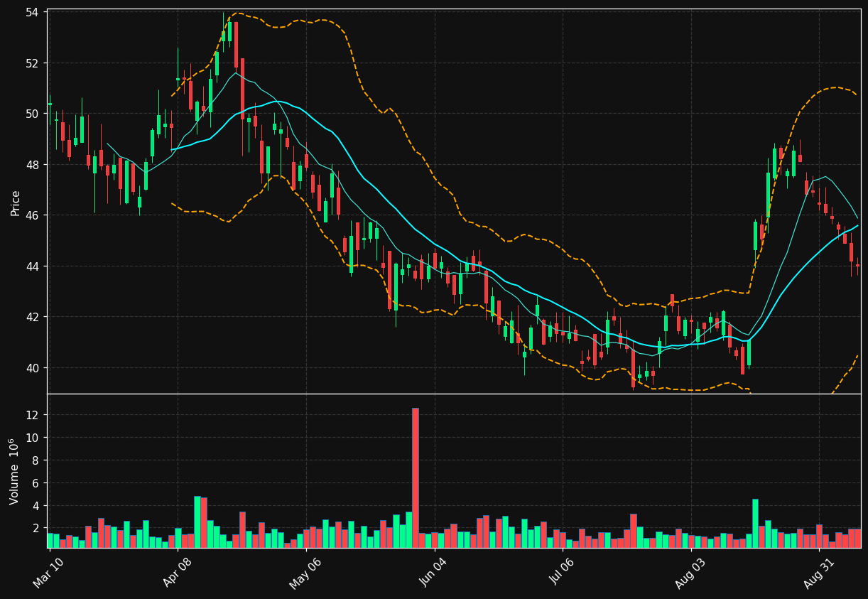Click the Aug 31 date label
This screenshot has height=599, width=868.
(819, 572)
